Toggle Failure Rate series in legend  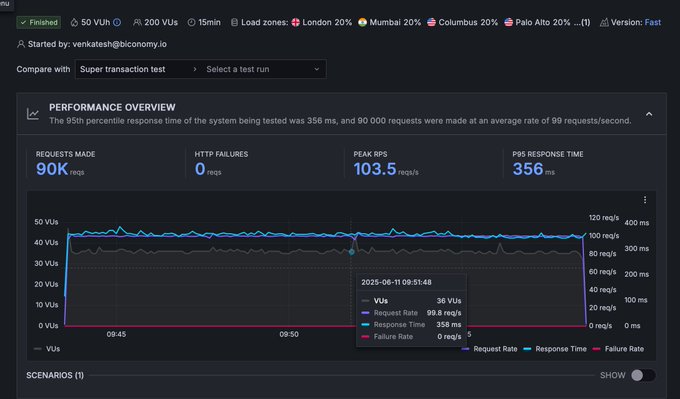click(618, 349)
